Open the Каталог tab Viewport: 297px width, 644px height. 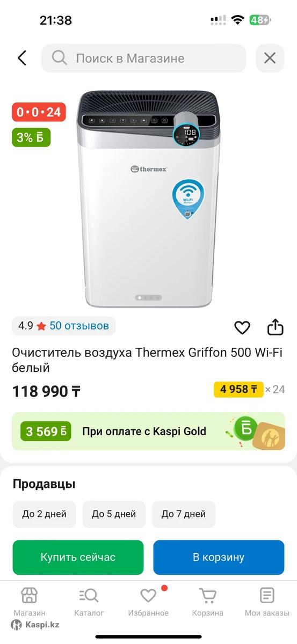pos(89,602)
